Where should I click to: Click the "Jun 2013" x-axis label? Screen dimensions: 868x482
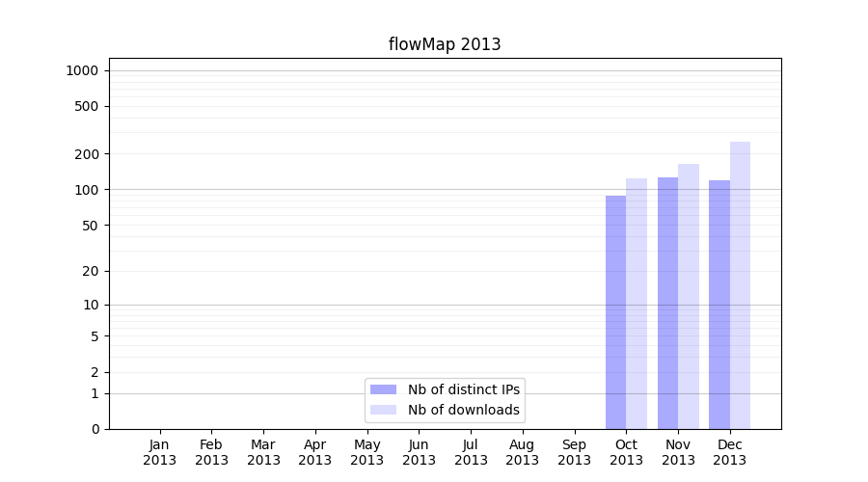[x=419, y=452]
